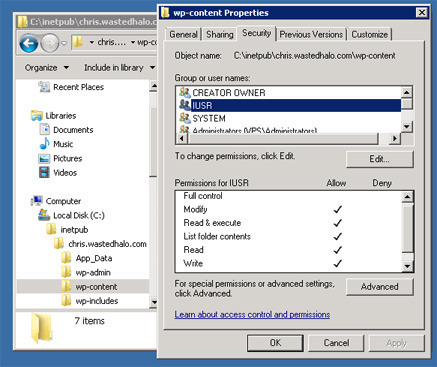This screenshot has width=437, height=367.
Task: Select Local Disk (C:) in the tree
Action: point(79,215)
